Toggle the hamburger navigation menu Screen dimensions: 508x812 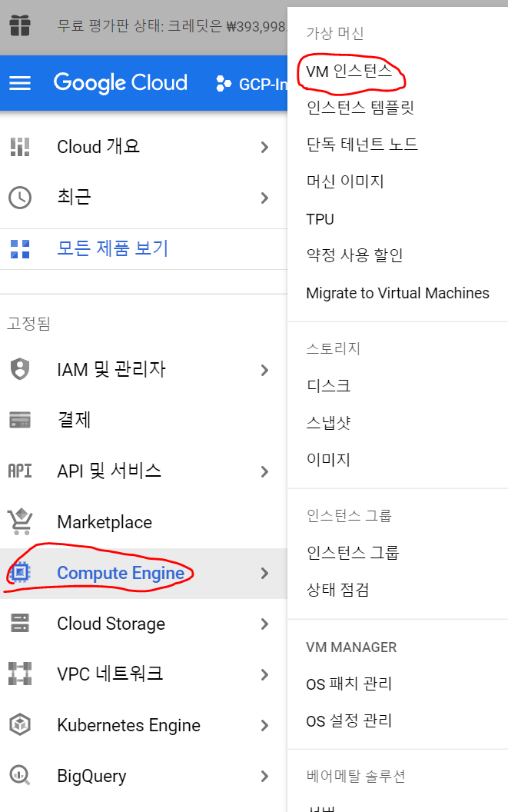click(20, 83)
